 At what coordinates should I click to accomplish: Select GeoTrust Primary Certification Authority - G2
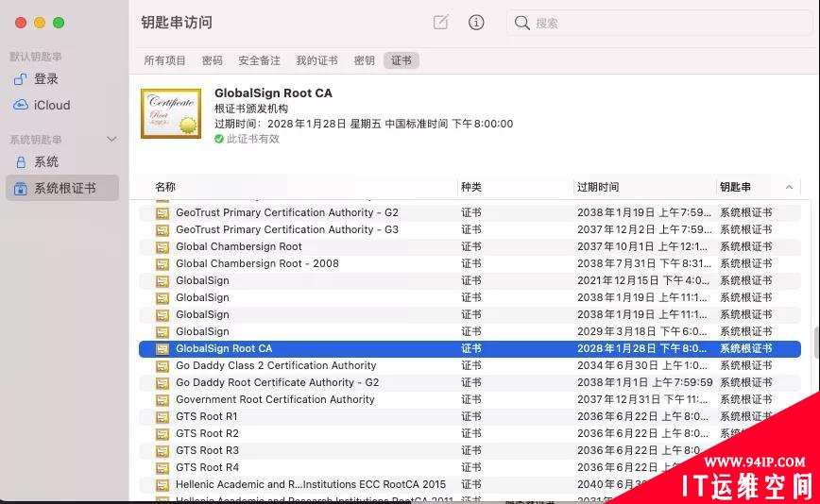287,212
